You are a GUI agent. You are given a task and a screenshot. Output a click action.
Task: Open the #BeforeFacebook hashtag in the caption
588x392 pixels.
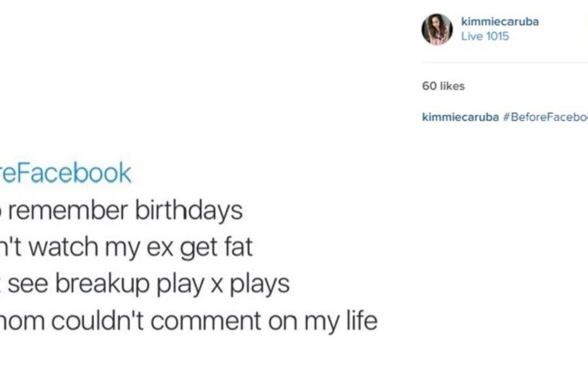pos(545,117)
